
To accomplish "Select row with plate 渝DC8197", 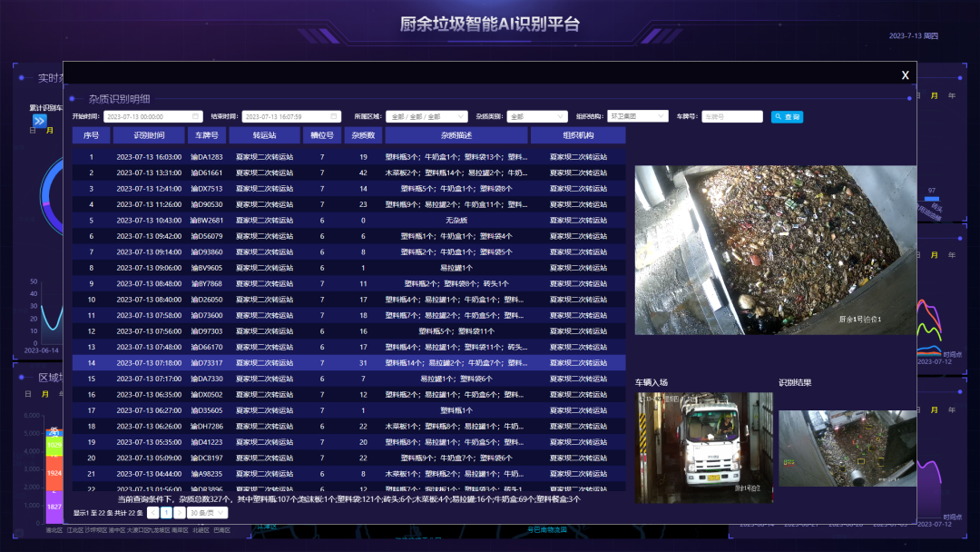I will [x=348, y=458].
